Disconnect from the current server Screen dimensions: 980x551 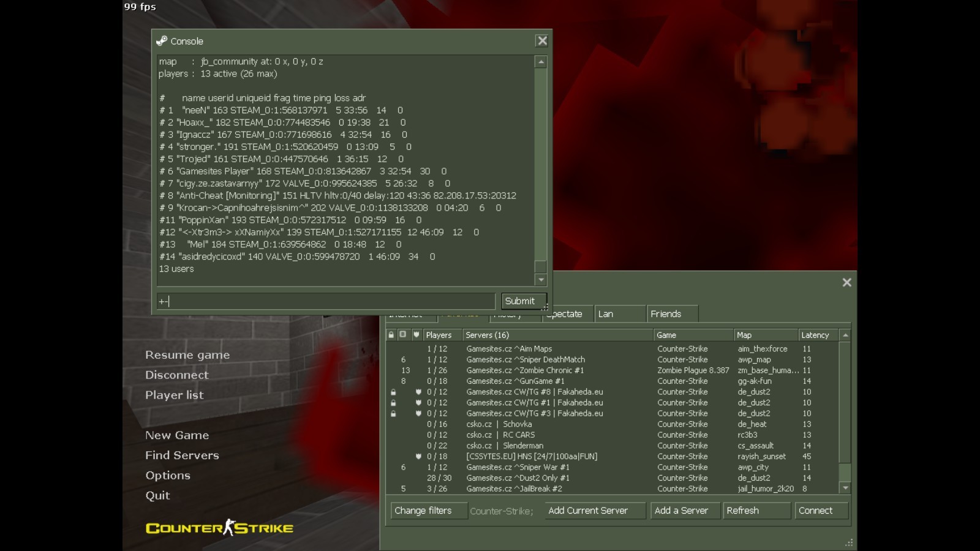(176, 375)
